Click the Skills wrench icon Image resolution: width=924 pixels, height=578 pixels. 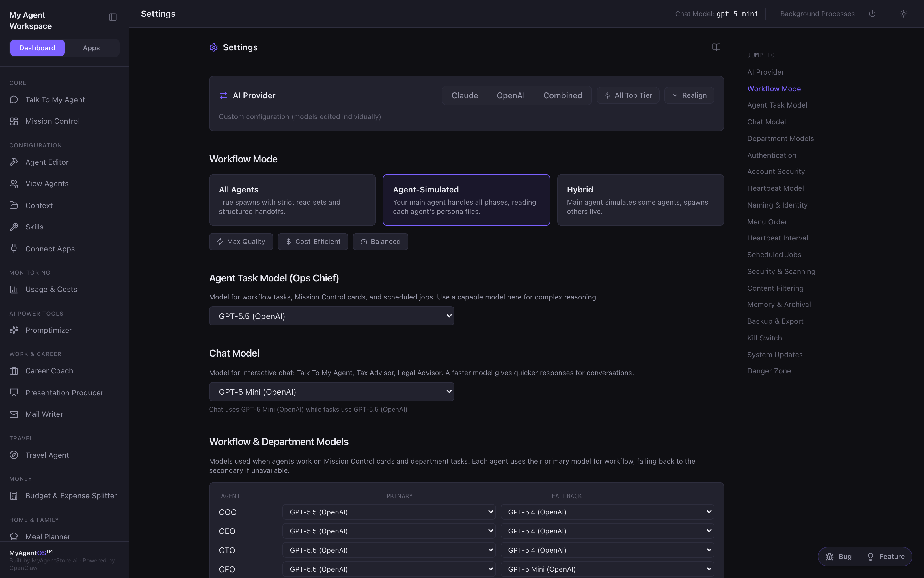14,227
